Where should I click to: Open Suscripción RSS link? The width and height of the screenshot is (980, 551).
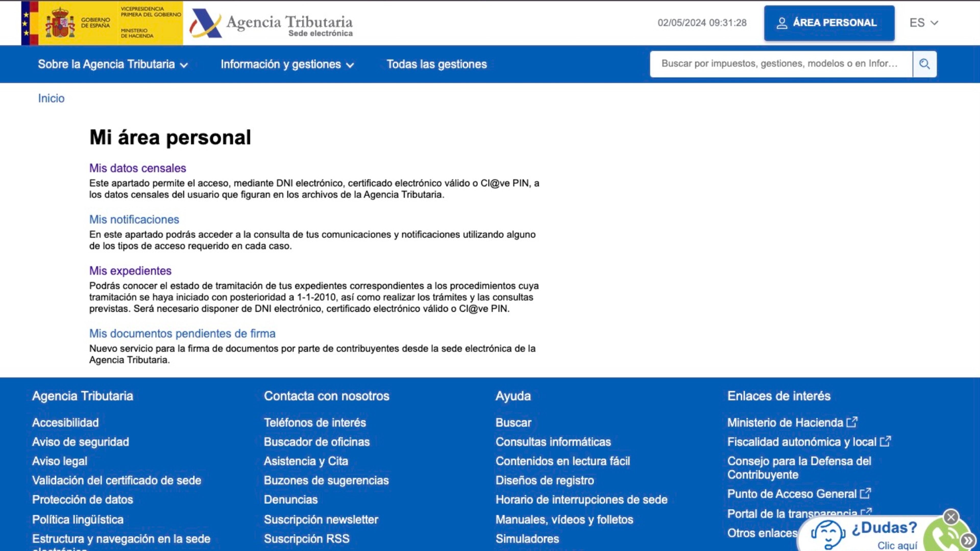pyautogui.click(x=307, y=539)
